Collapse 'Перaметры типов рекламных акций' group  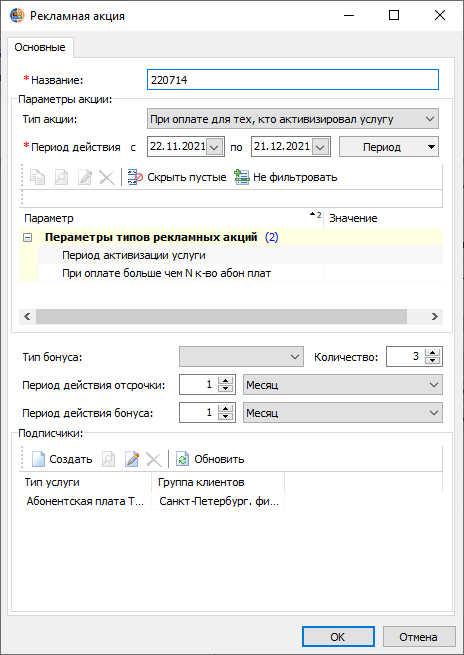[28, 238]
